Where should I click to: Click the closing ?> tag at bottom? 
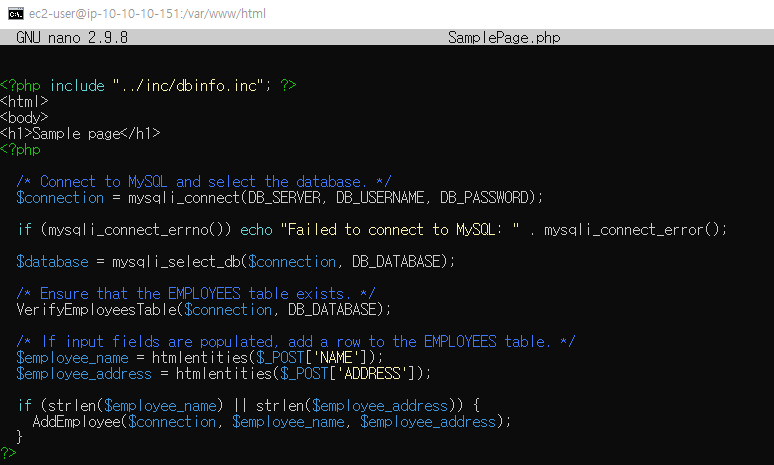[x=8, y=453]
